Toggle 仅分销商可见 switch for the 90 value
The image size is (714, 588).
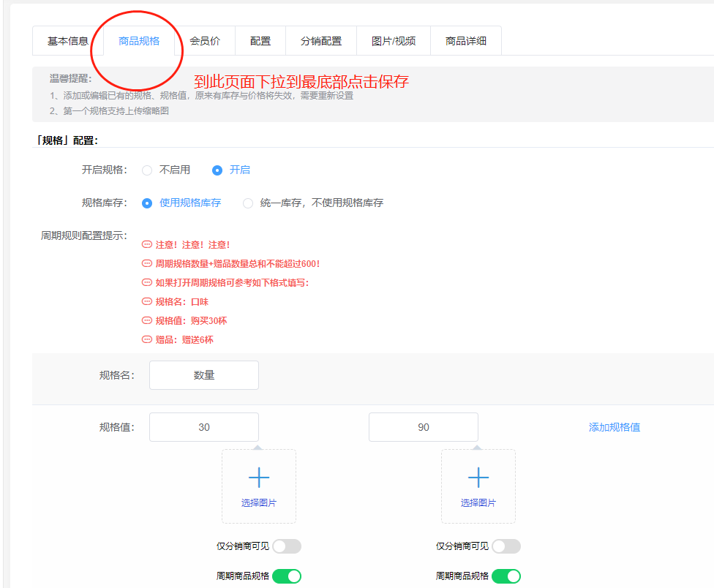point(506,546)
